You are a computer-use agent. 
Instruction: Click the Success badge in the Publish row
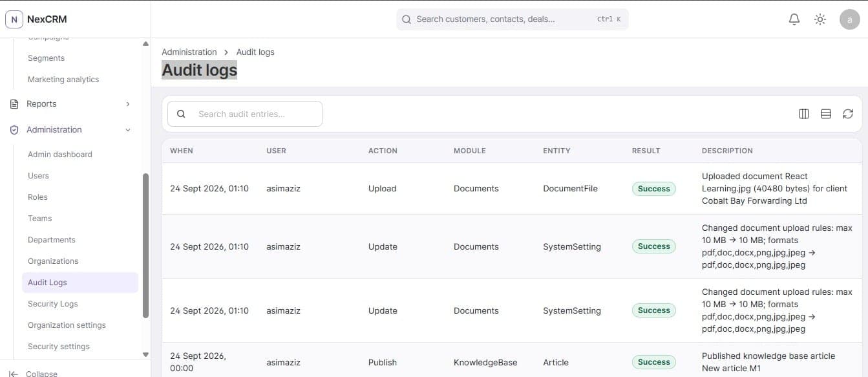tap(654, 362)
